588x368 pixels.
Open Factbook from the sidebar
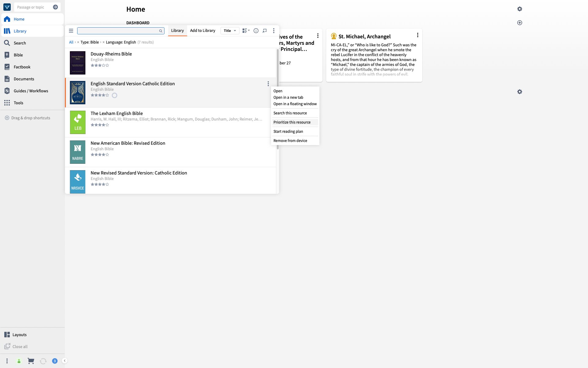[32, 67]
